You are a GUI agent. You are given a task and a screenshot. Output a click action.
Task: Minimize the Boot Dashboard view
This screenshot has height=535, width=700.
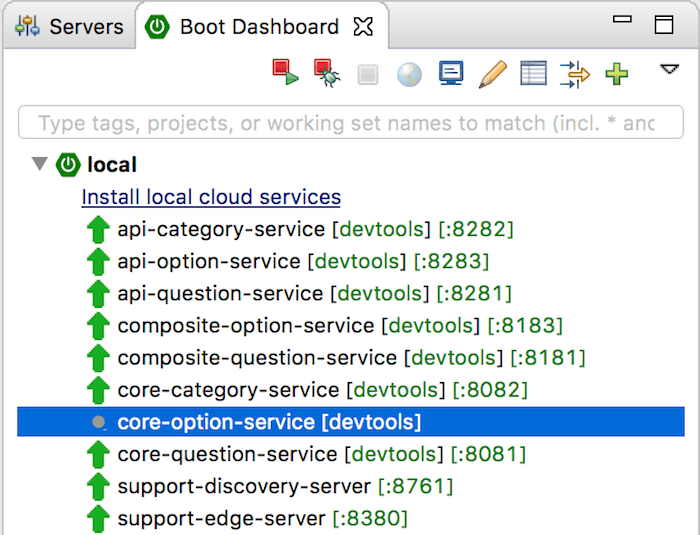click(622, 19)
